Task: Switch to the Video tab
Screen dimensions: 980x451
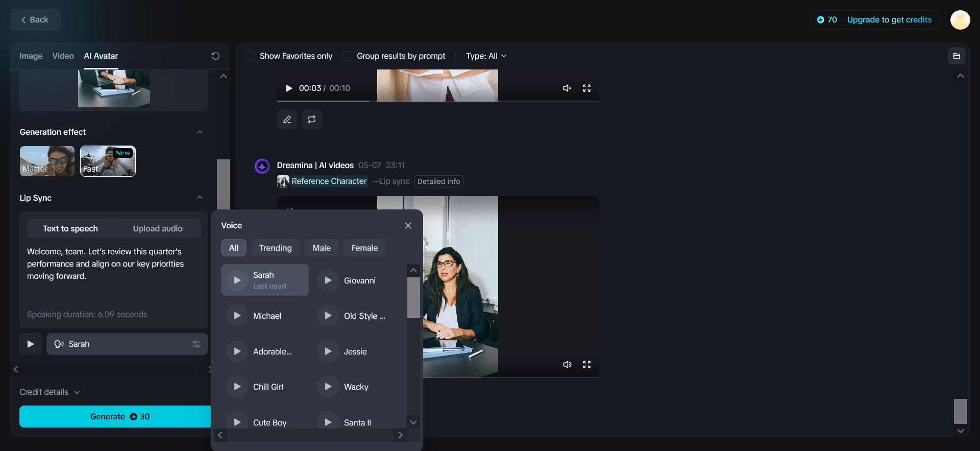Action: point(63,56)
